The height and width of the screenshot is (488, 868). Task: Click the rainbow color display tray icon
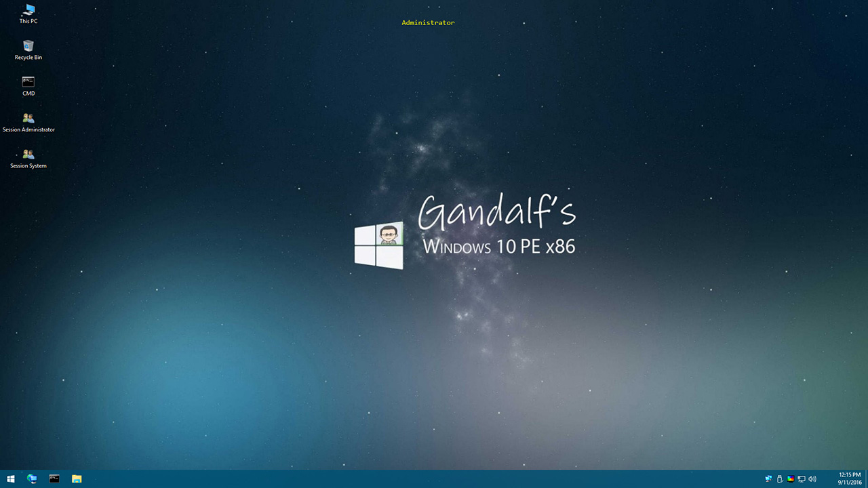coord(791,479)
